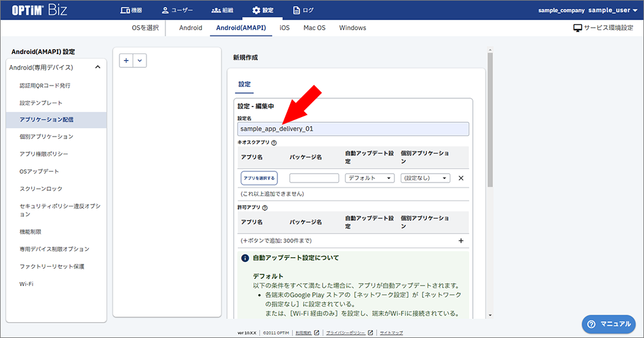Click the キオスクアプリ help icon

click(x=274, y=143)
